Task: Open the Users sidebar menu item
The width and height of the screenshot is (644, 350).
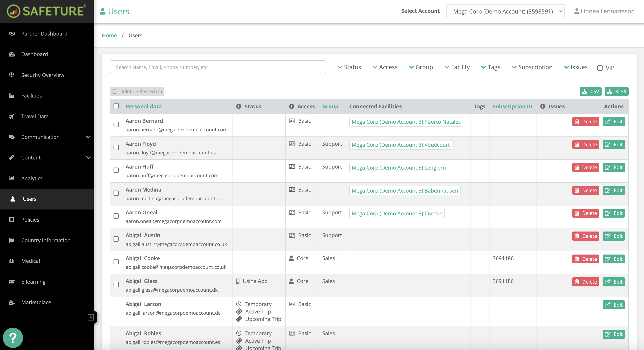Action: [x=29, y=199]
